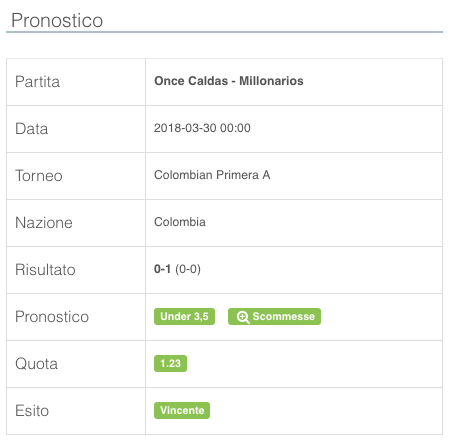Screen dimensions: 451x444
Task: Select the Once Caldas - Millonarios match title
Action: pyautogui.click(x=229, y=81)
